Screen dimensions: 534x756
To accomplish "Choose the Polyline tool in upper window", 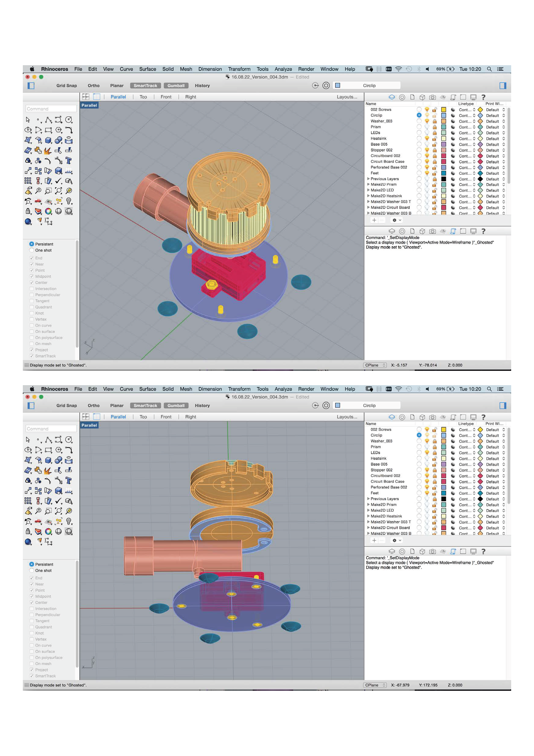I will click(48, 120).
